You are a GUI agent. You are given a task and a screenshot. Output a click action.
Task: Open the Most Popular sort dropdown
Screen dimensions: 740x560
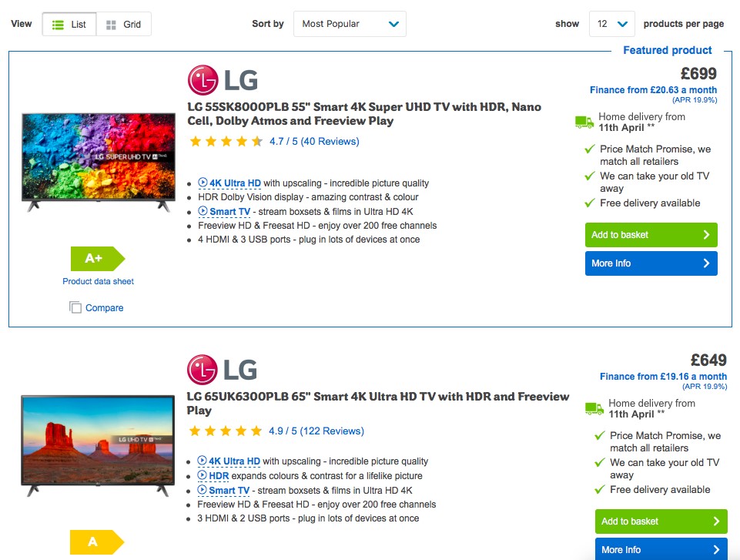coord(350,24)
